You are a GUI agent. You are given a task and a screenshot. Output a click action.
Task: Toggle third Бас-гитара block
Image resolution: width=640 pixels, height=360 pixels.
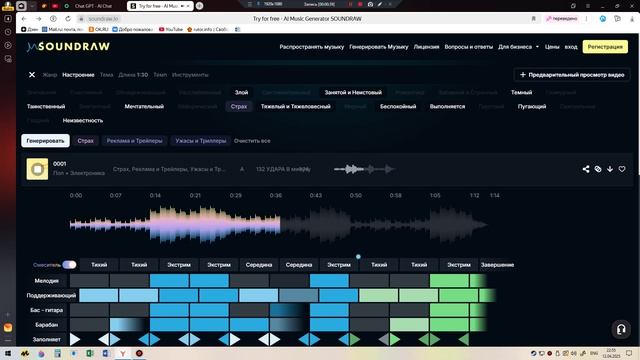point(169,310)
